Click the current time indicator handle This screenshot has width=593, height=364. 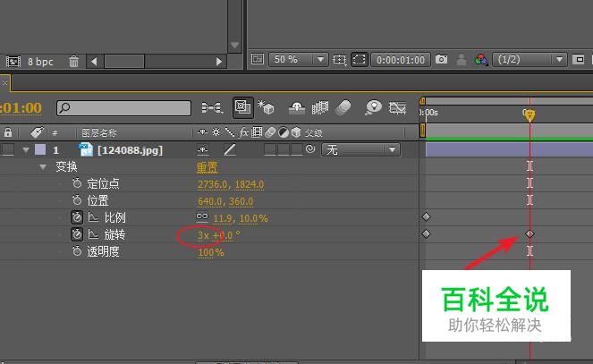pyautogui.click(x=529, y=114)
